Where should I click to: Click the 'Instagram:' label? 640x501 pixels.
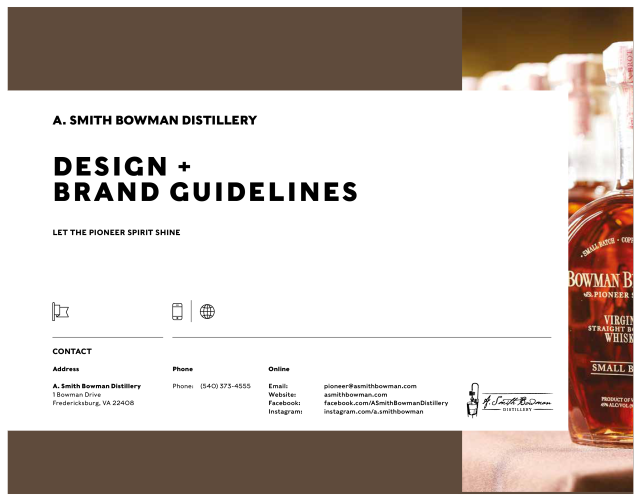[x=285, y=412]
